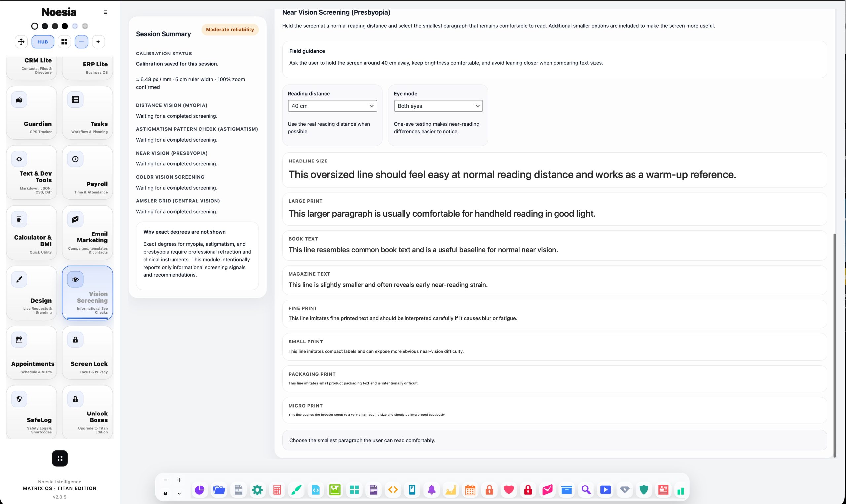Select the pure black theme circle

(x=65, y=26)
